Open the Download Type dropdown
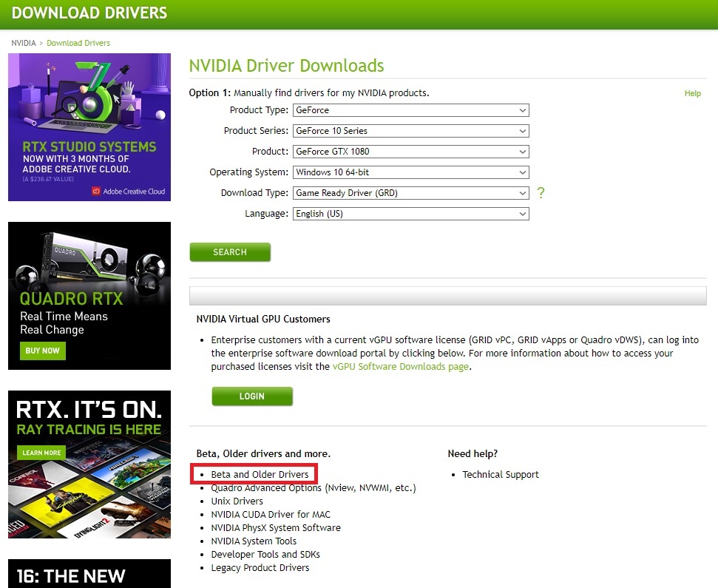The image size is (718, 588). tap(410, 193)
